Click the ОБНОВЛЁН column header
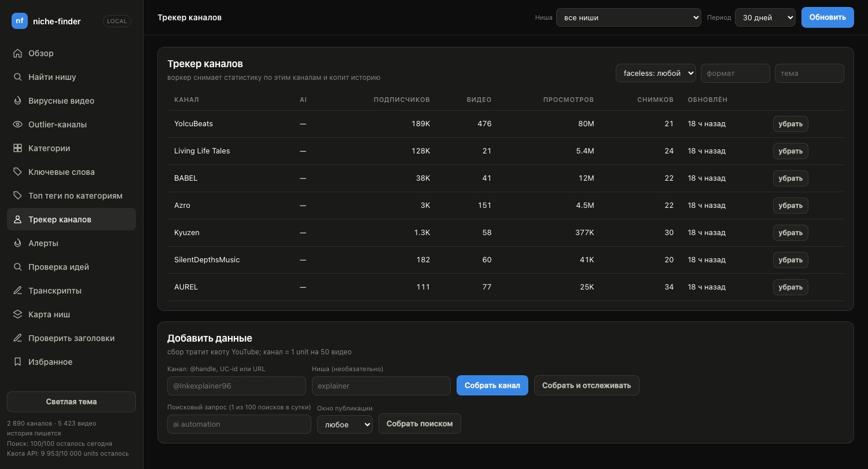Image resolution: width=868 pixels, height=469 pixels. [x=708, y=100]
